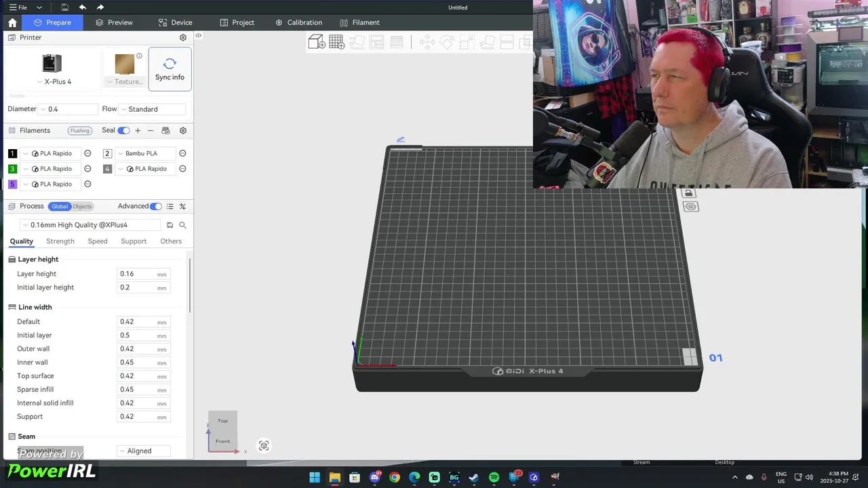The height and width of the screenshot is (488, 868).
Task: Expand the File menu arrow
Action: (x=39, y=7)
